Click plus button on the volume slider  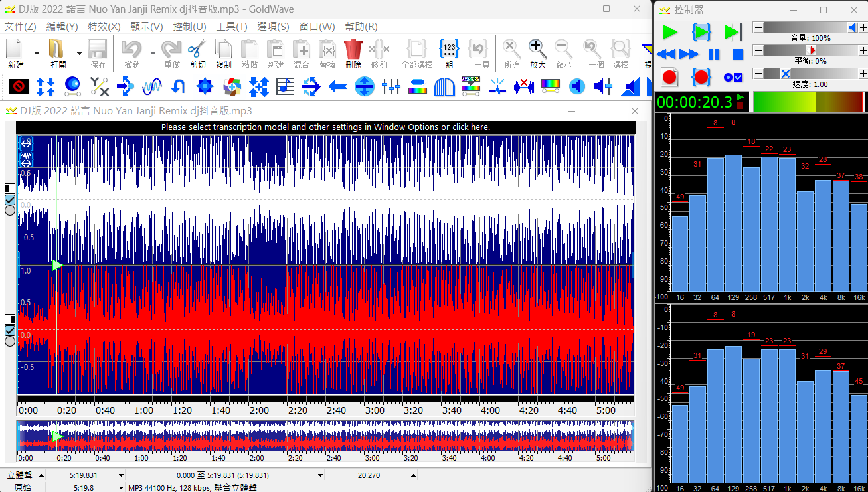862,27
